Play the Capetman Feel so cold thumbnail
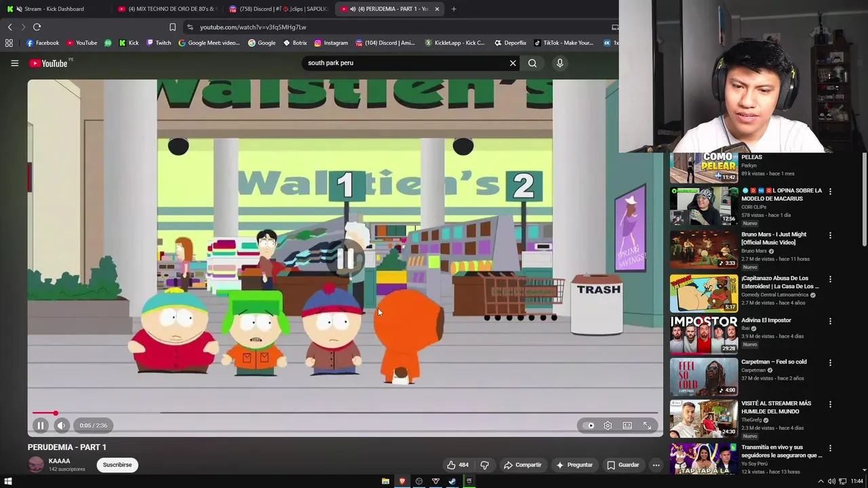The image size is (868, 488). (x=704, y=376)
